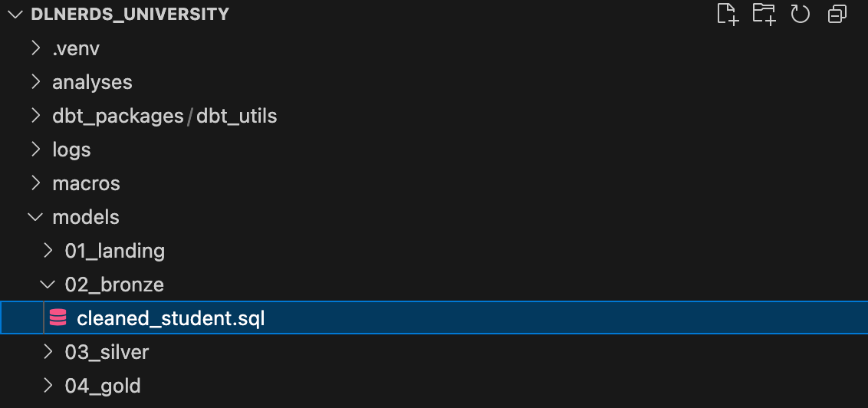Click the DLNERDS_UNIVERSITY section header title
Screen dimensions: 868x408
pos(130,14)
